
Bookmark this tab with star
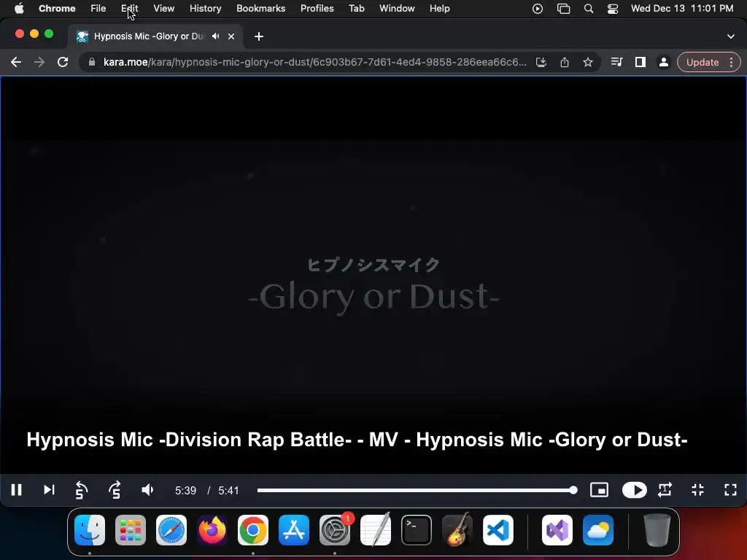tap(588, 63)
